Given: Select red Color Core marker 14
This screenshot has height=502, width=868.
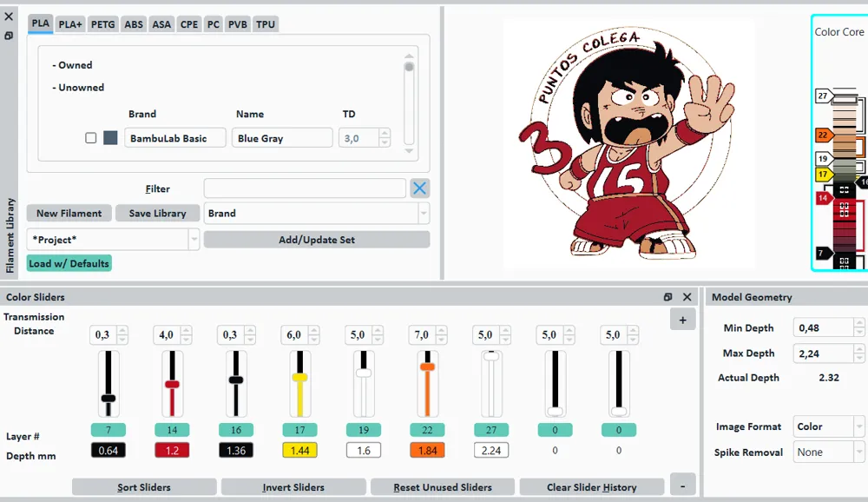Looking at the screenshot, I should point(823,198).
